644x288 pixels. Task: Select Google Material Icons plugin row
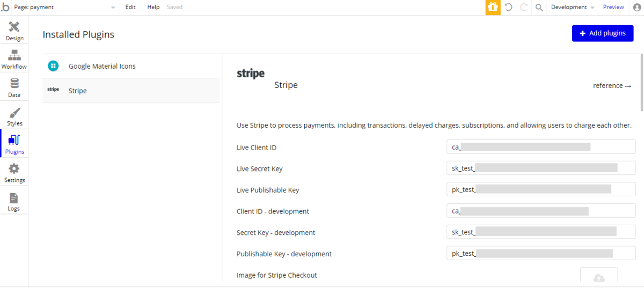pyautogui.click(x=131, y=66)
